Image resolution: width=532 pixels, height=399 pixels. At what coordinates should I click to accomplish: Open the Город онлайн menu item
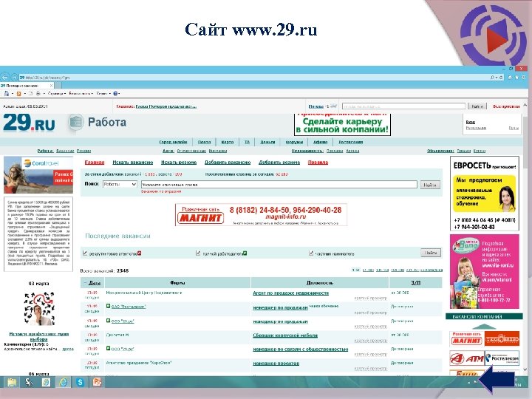[x=173, y=142]
